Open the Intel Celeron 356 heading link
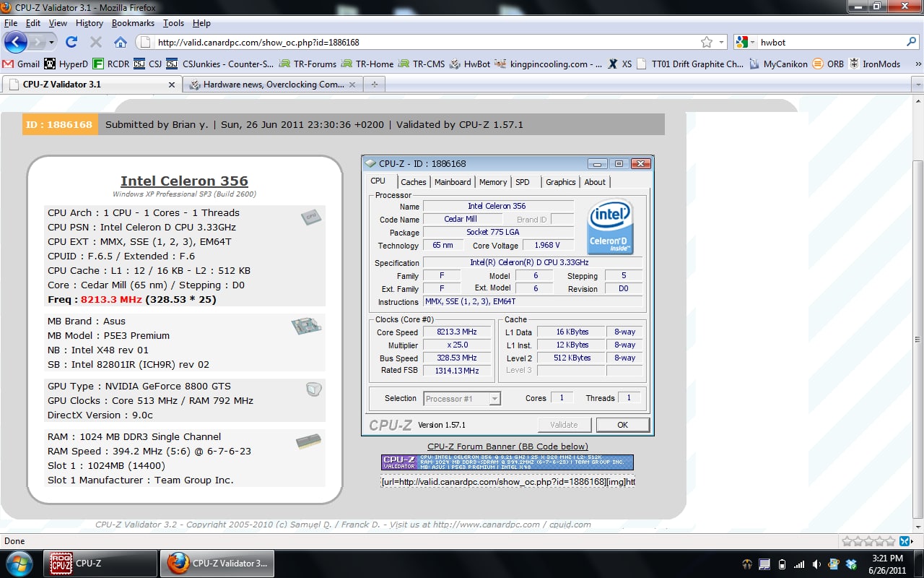The image size is (924, 578). coord(184,181)
